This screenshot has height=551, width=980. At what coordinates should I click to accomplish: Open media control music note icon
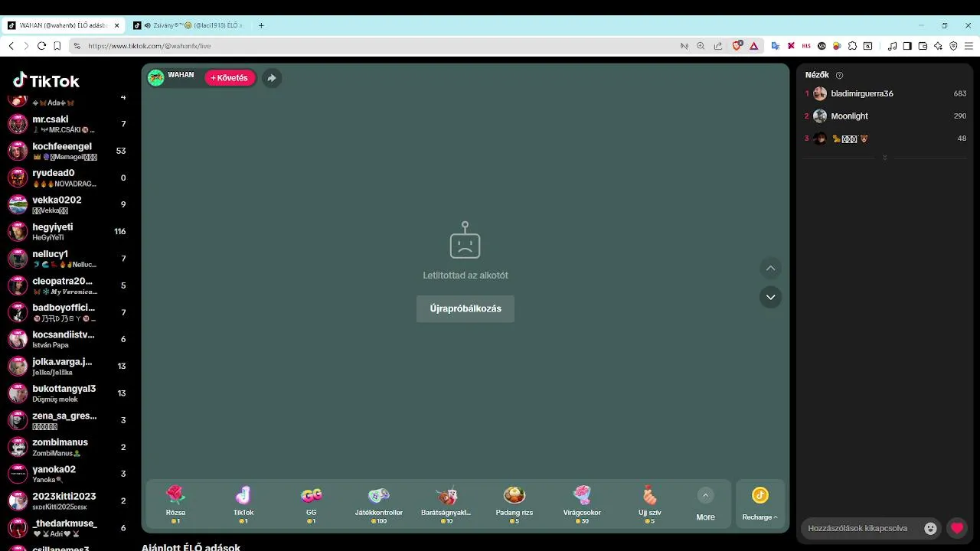click(892, 46)
